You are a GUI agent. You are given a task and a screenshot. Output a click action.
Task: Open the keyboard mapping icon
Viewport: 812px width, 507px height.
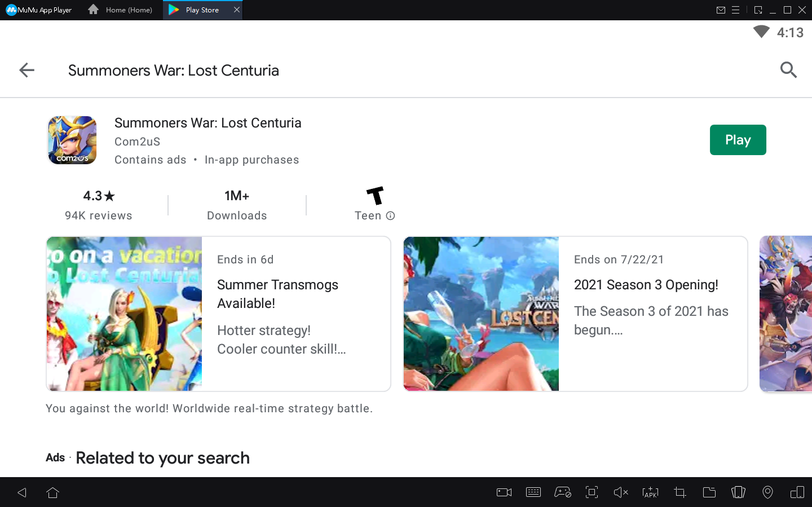pos(533,492)
